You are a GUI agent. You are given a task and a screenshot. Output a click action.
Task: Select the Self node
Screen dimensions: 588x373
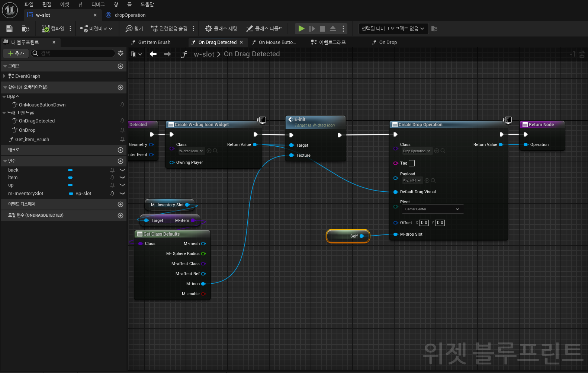click(348, 236)
